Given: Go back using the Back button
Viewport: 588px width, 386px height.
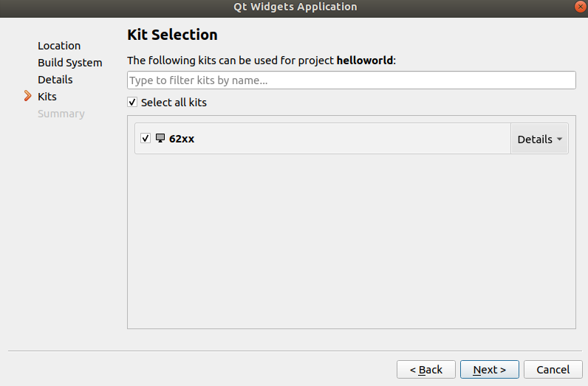Looking at the screenshot, I should tap(425, 369).
